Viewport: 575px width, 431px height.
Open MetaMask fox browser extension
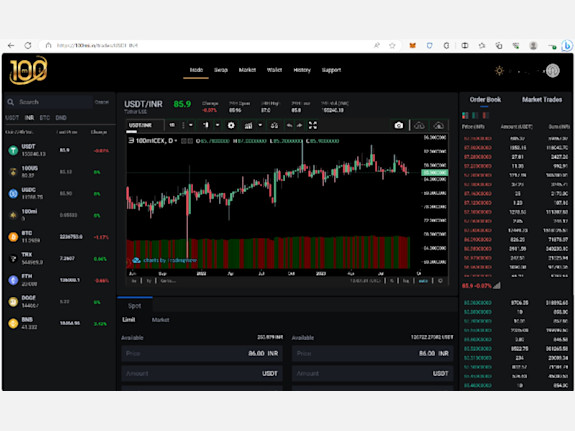pyautogui.click(x=413, y=45)
